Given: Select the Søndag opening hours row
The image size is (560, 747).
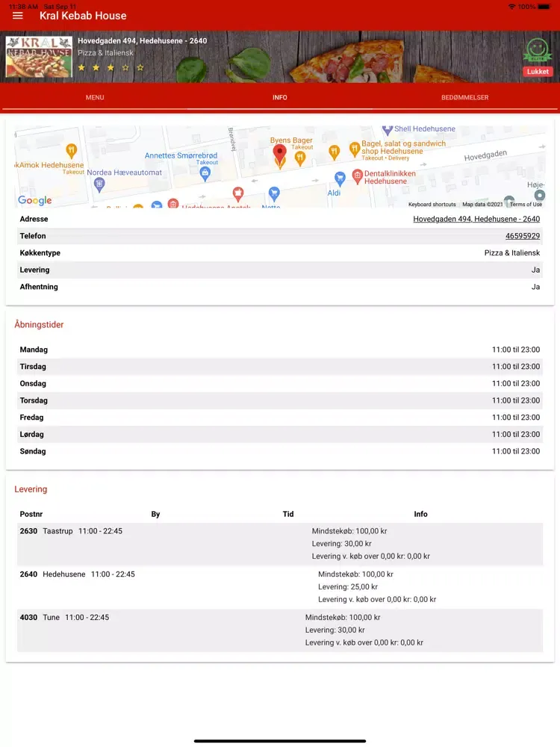Looking at the screenshot, I should tap(280, 451).
